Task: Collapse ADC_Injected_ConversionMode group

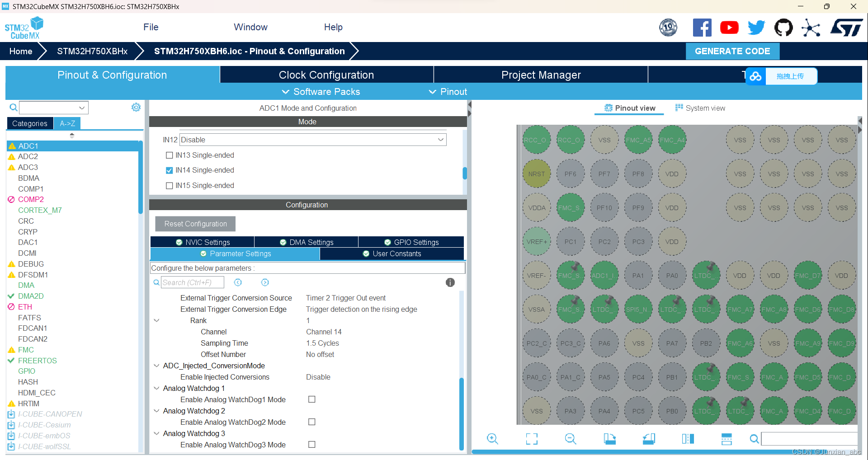Action: click(156, 366)
